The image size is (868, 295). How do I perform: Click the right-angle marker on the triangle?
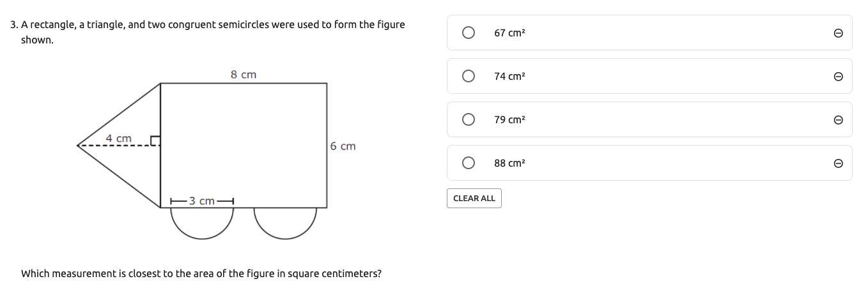tap(155, 140)
